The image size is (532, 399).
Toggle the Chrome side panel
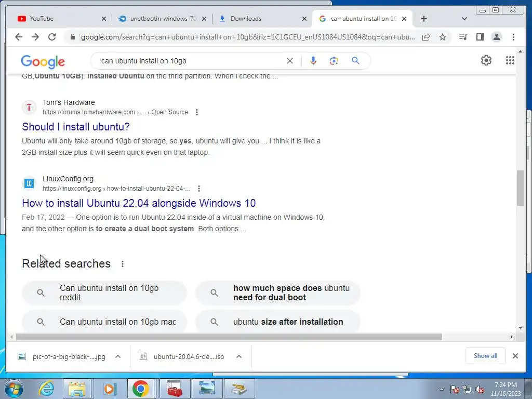[480, 37]
